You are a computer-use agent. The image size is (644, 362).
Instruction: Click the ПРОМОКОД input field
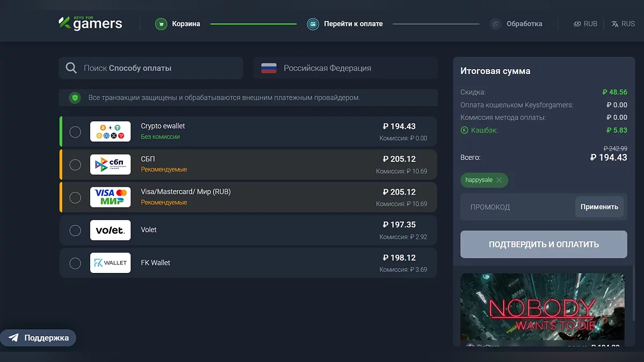pyautogui.click(x=515, y=207)
